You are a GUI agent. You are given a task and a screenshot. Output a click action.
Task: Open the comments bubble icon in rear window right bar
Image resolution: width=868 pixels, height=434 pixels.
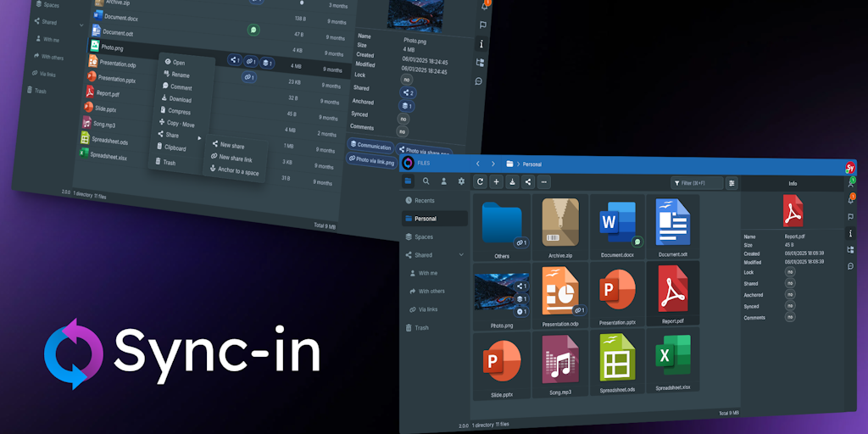point(479,81)
